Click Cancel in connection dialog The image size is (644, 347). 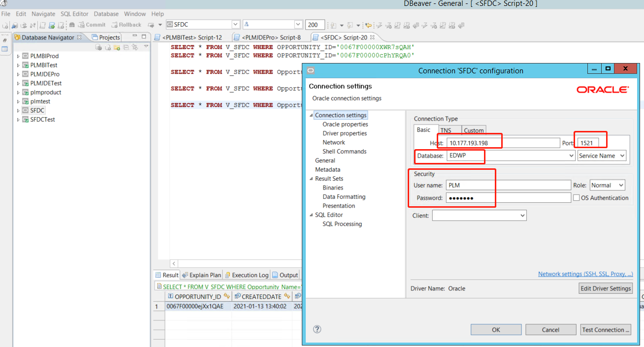(550, 330)
